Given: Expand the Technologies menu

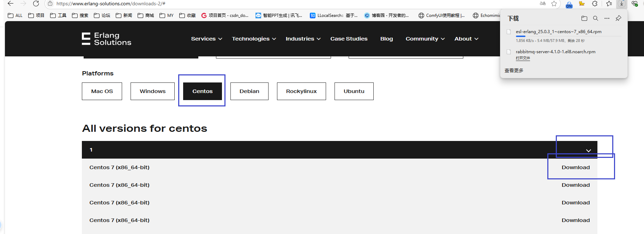Looking at the screenshot, I should (254, 39).
